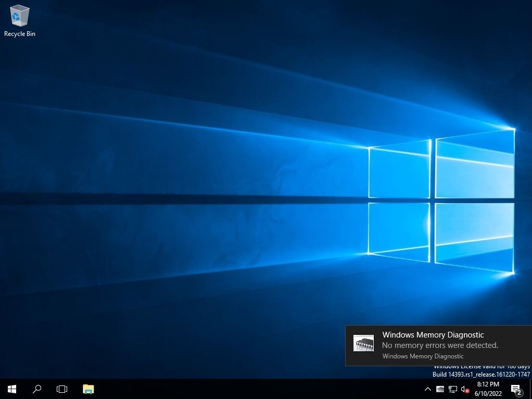Click the taskbar search magnifier

tap(36, 389)
